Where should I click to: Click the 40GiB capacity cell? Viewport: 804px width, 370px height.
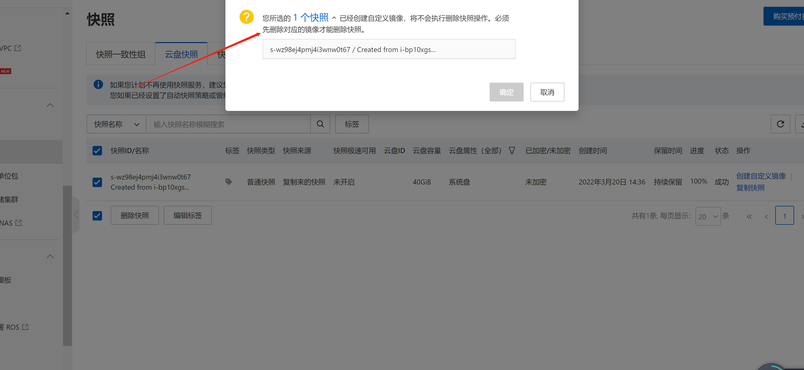coord(421,182)
